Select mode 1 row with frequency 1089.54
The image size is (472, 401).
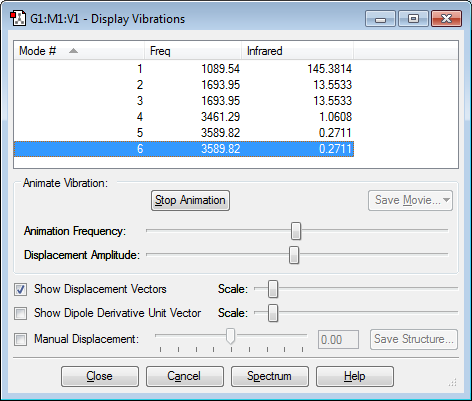pos(184,69)
